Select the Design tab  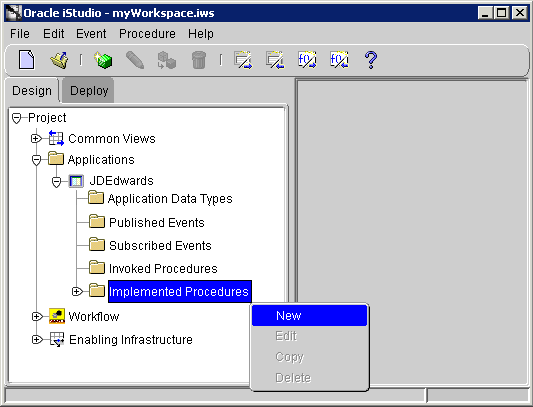tap(32, 90)
